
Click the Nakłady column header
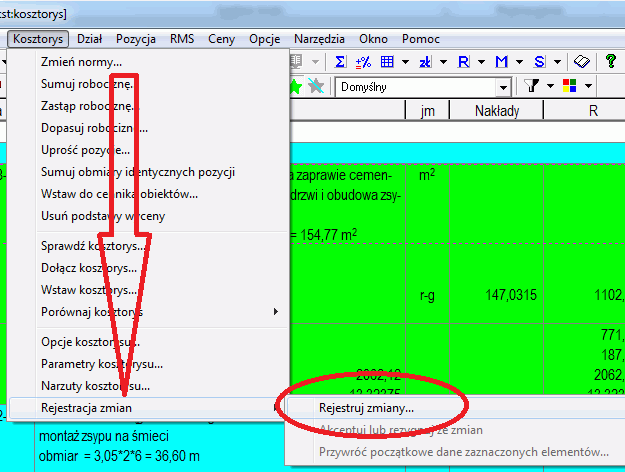click(496, 112)
